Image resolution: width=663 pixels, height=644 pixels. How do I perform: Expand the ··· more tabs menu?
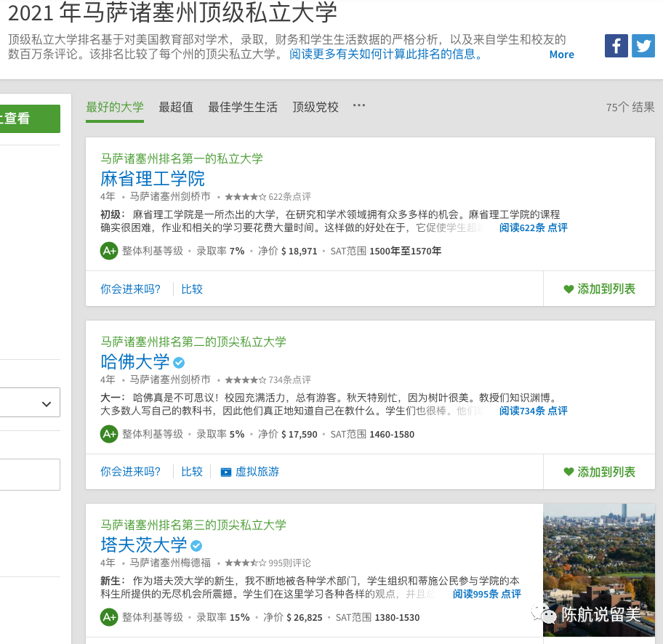[x=359, y=105]
